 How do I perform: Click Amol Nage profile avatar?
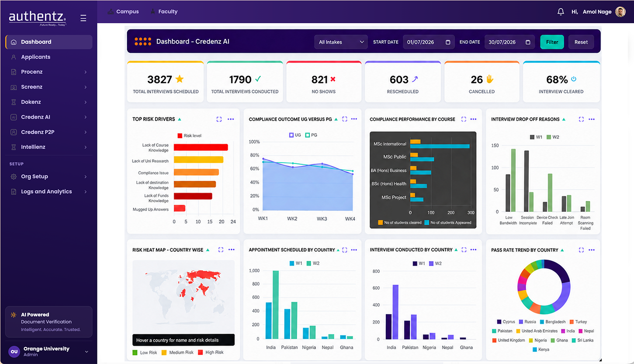pyautogui.click(x=620, y=12)
